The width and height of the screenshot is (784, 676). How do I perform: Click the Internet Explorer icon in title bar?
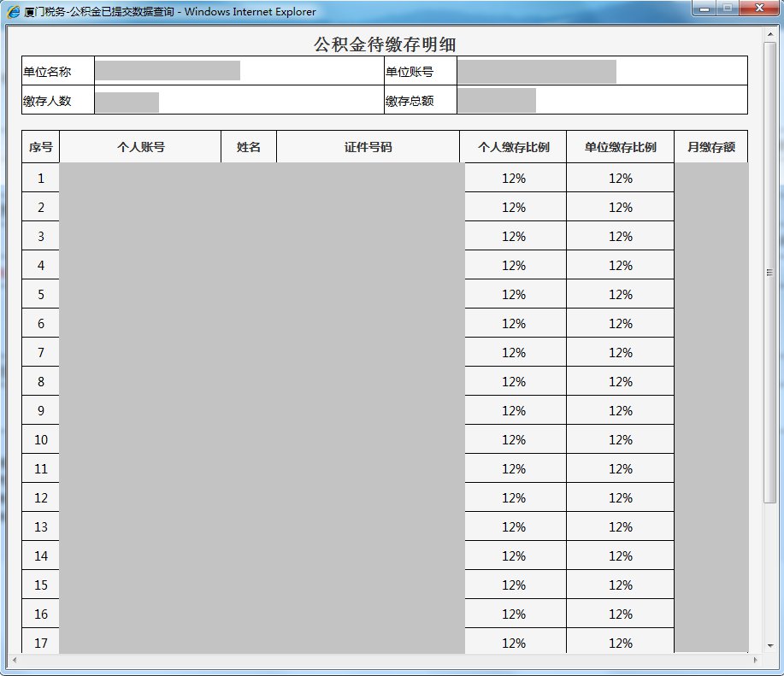pyautogui.click(x=14, y=12)
